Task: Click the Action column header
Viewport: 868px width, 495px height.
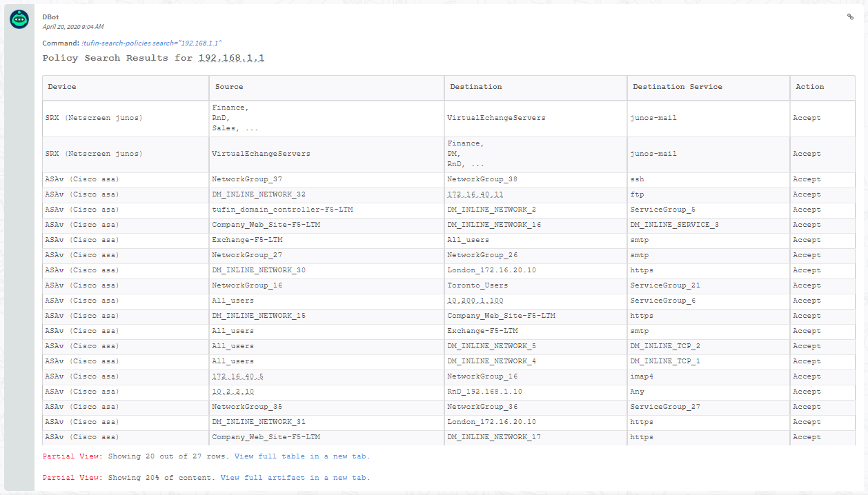Action: 809,87
